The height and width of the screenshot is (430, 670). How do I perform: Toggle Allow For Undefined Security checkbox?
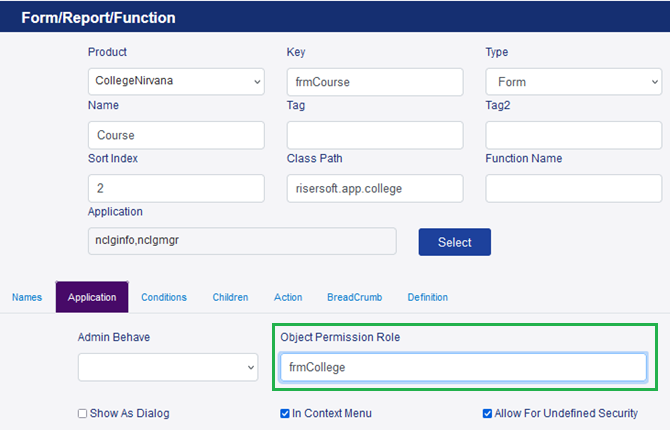[487, 413]
